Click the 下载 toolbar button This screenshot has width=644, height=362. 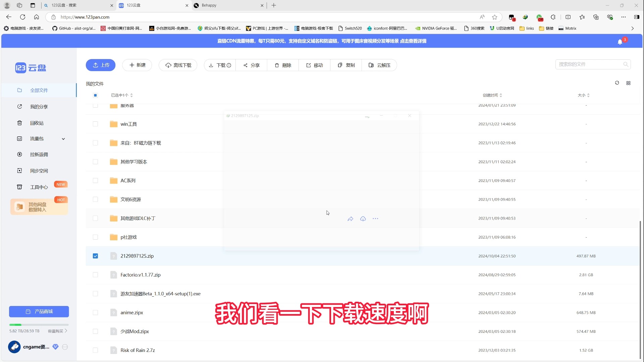pyautogui.click(x=220, y=65)
